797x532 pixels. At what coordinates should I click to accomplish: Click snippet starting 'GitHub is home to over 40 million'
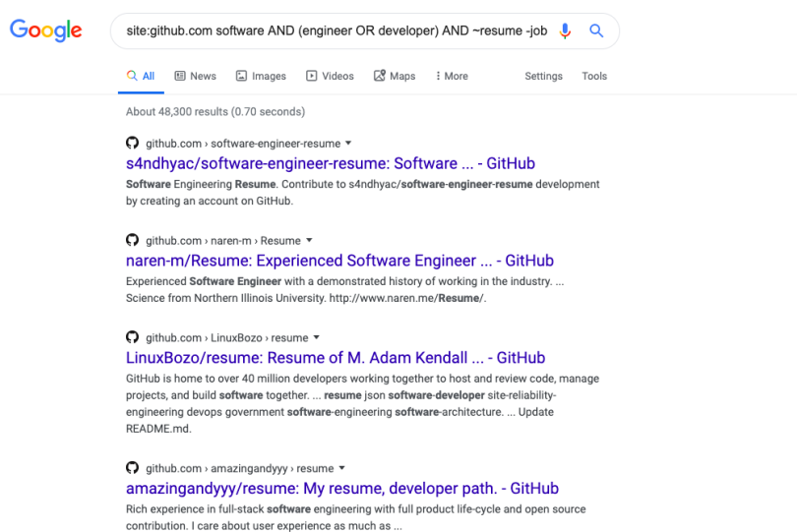363,403
